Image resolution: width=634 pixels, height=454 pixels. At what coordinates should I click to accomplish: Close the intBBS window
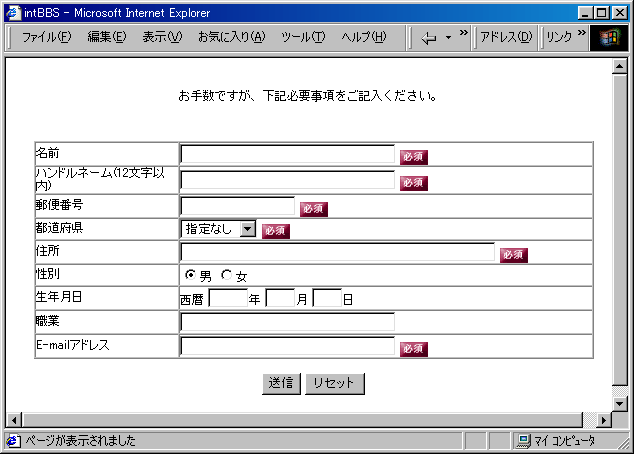click(620, 13)
